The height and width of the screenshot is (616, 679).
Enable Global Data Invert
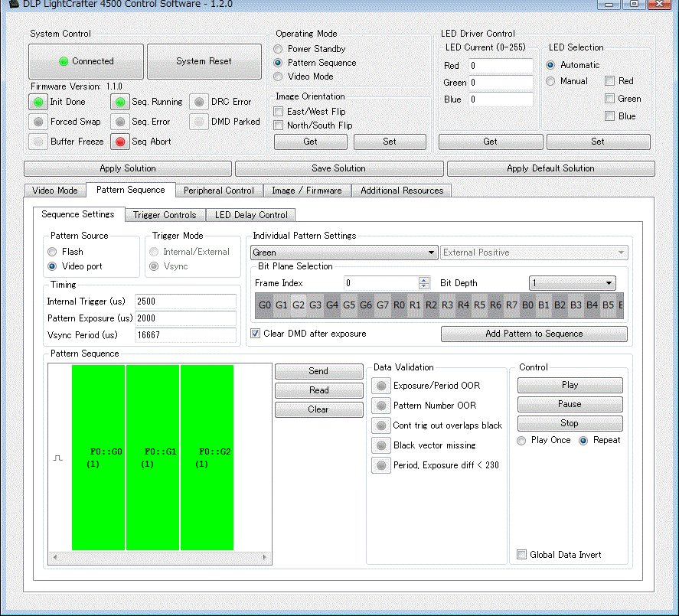(522, 555)
